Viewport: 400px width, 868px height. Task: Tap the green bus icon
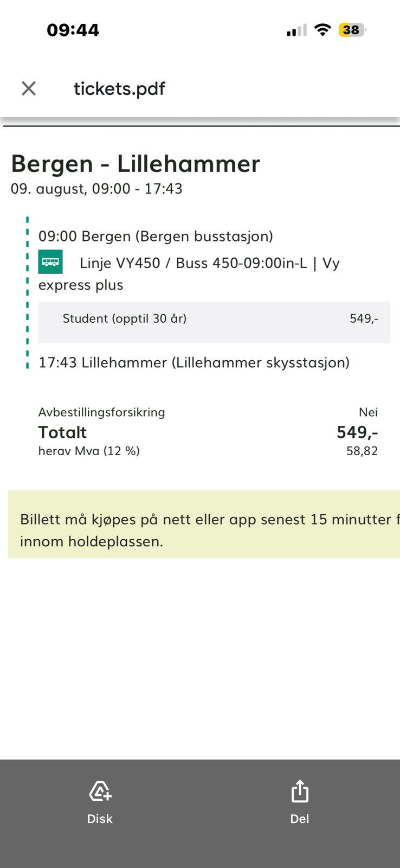pos(50,262)
